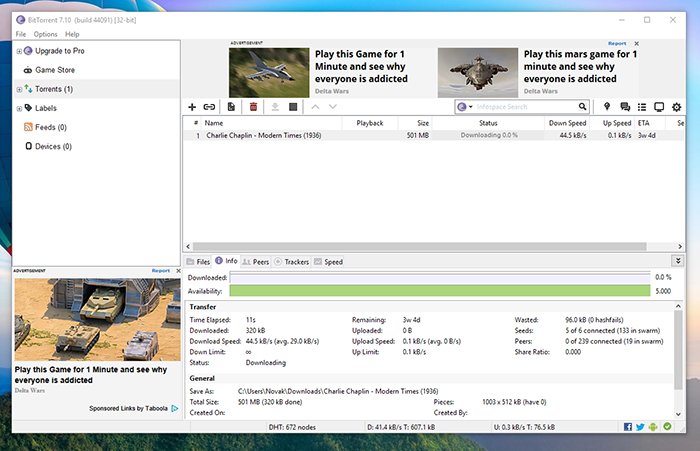Click the Add Torrent from URL link icon
Viewport: 700px width, 451px height.
[x=209, y=107]
